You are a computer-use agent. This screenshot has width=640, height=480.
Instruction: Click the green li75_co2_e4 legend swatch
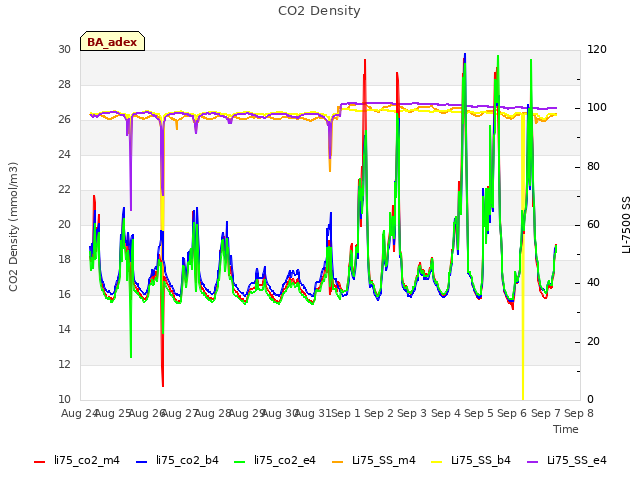point(240,462)
